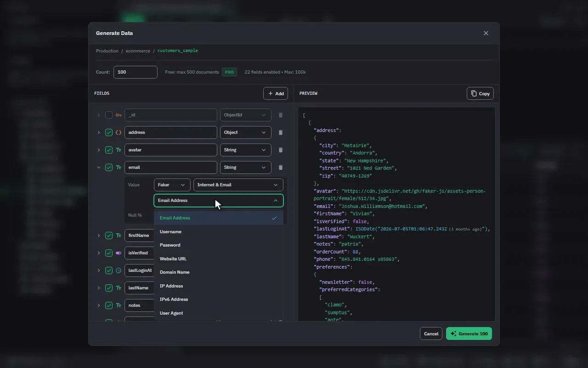Toggle the isVerified field checkbox

[109, 253]
